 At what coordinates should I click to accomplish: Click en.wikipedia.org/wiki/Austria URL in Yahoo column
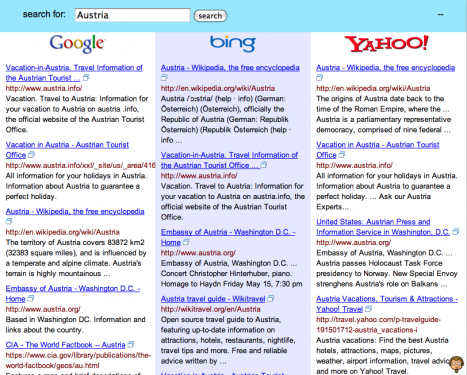(x=373, y=88)
